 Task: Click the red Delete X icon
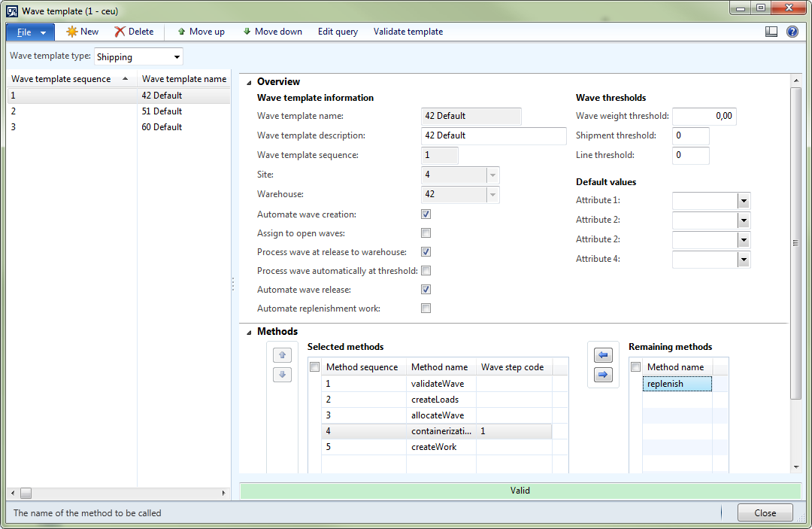point(120,32)
